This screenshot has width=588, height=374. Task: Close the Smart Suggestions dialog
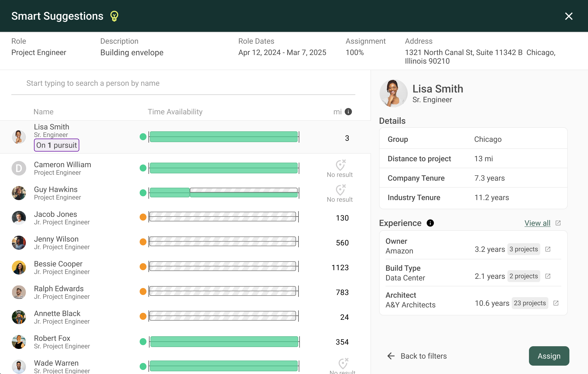[x=569, y=16]
